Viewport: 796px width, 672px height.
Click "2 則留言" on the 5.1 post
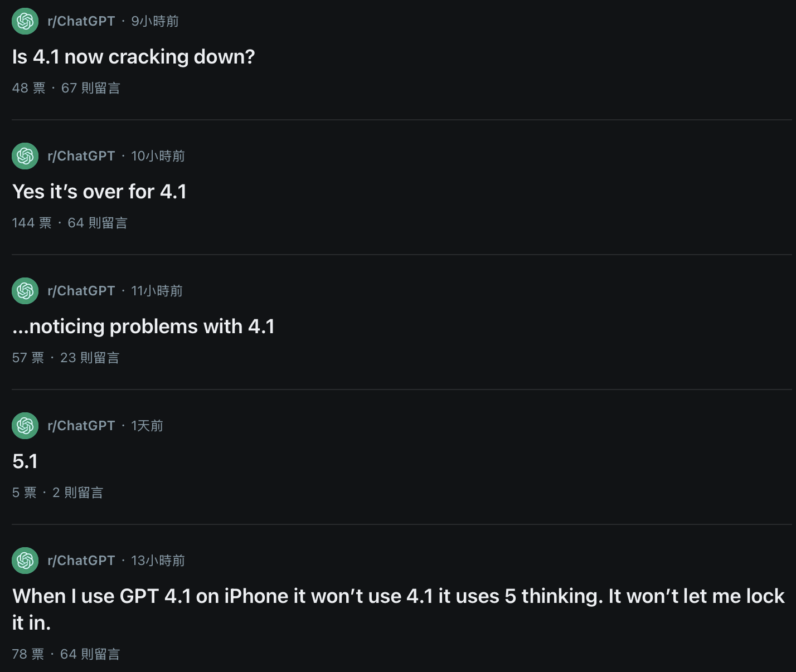[x=77, y=493]
